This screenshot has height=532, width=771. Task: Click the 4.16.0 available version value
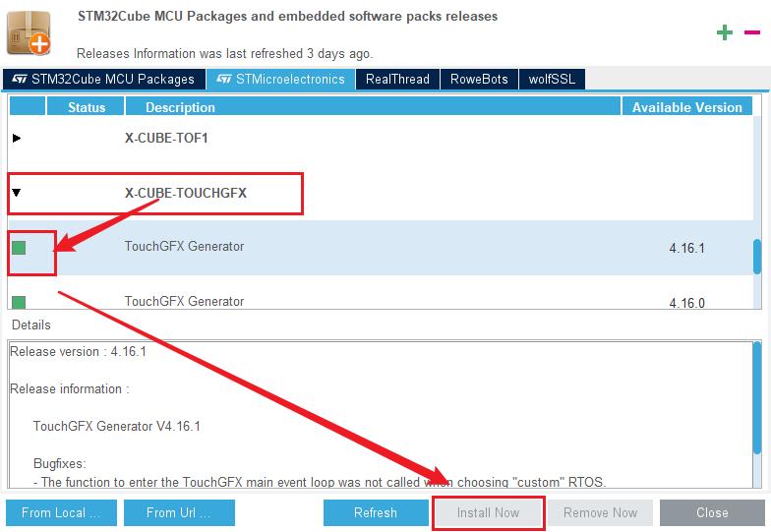pos(686,303)
